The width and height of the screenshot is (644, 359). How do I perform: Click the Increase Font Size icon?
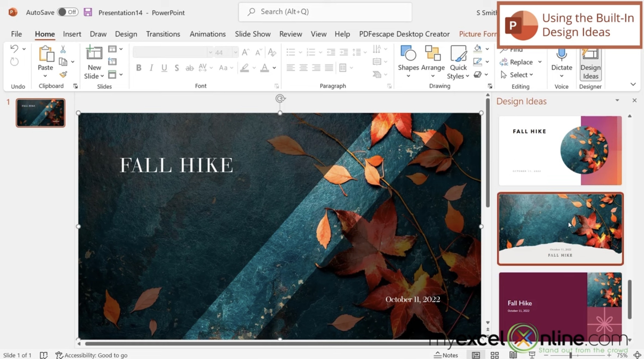pos(246,52)
